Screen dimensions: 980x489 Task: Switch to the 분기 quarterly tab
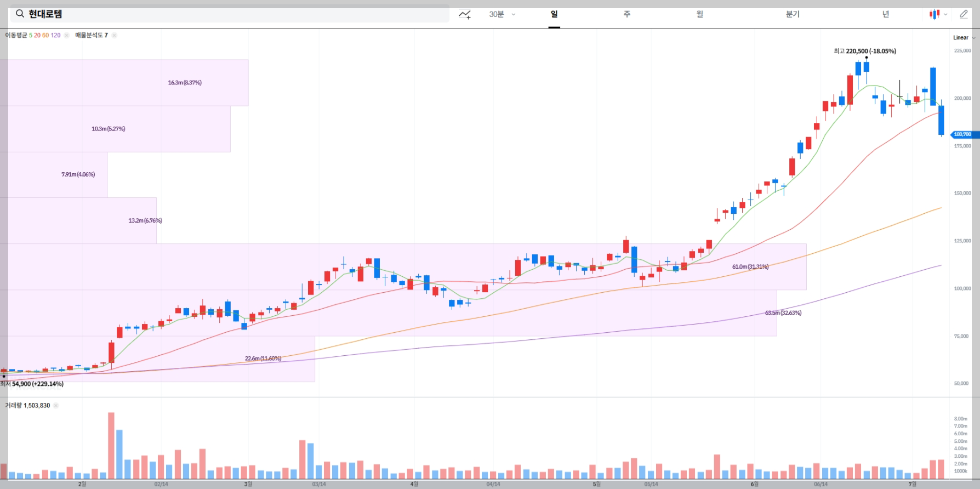793,14
